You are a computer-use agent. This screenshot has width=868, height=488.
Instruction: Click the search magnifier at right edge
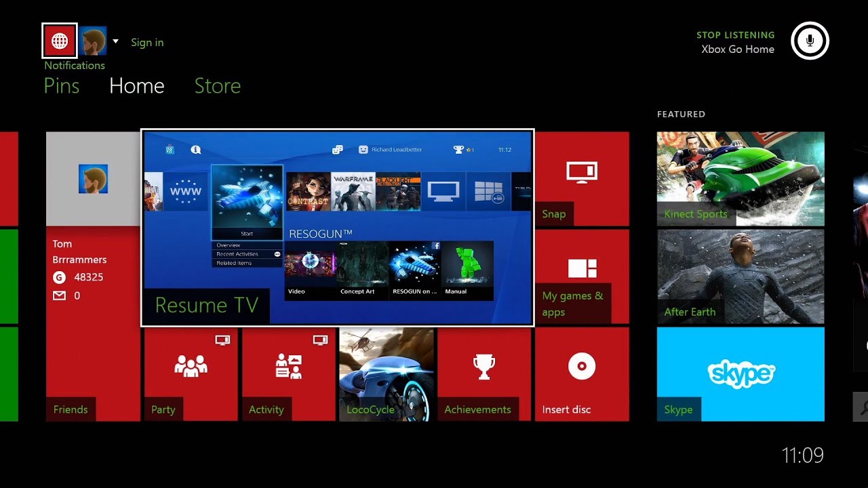pos(861,407)
